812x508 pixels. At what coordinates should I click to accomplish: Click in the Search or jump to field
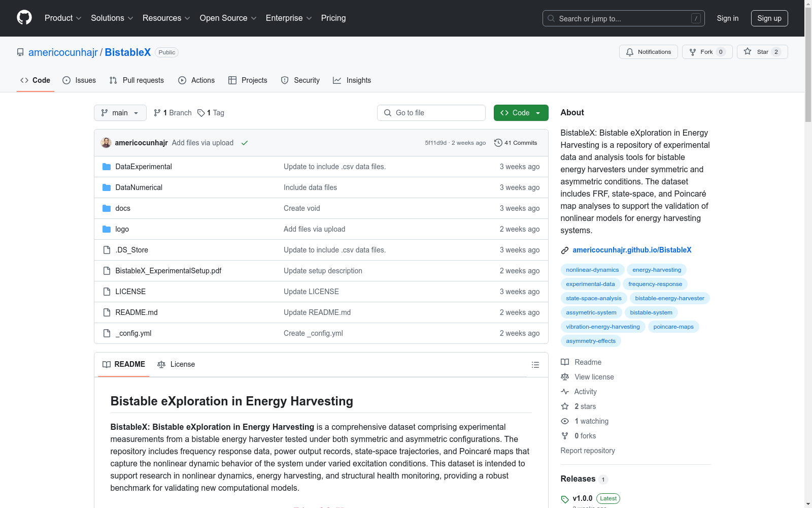tap(624, 18)
